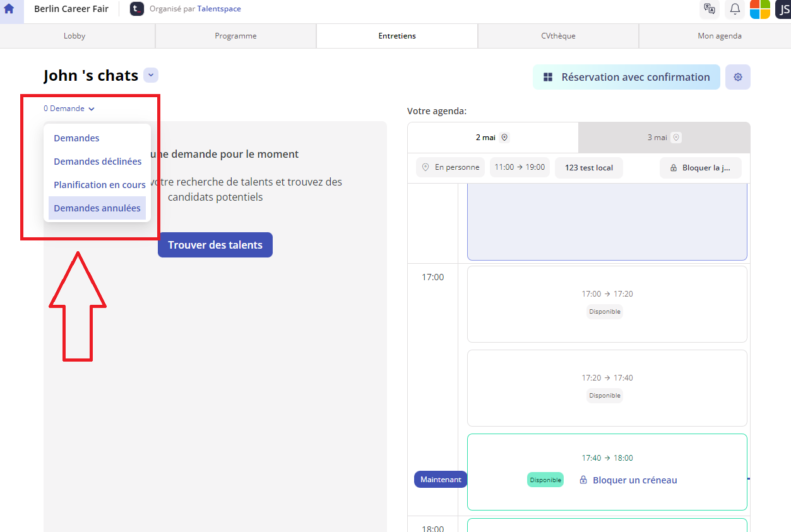791x532 pixels.
Task: Open the language translation icon
Action: tap(710, 9)
